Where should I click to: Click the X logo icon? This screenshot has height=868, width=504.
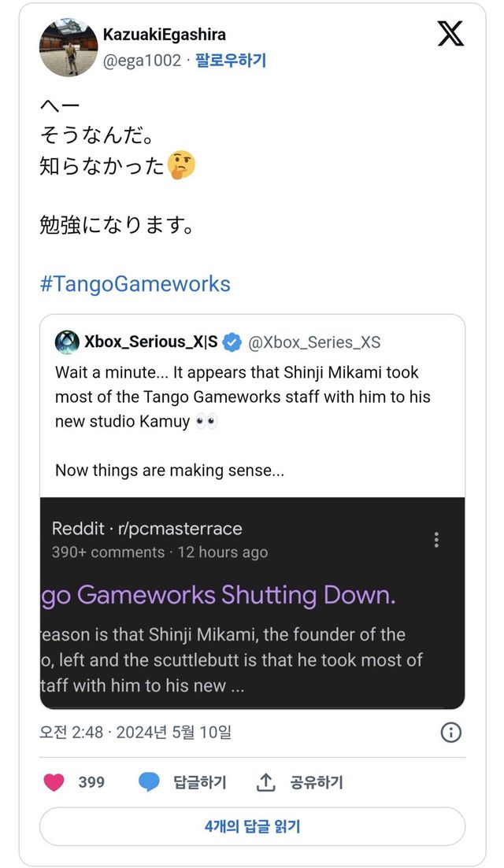click(x=450, y=33)
